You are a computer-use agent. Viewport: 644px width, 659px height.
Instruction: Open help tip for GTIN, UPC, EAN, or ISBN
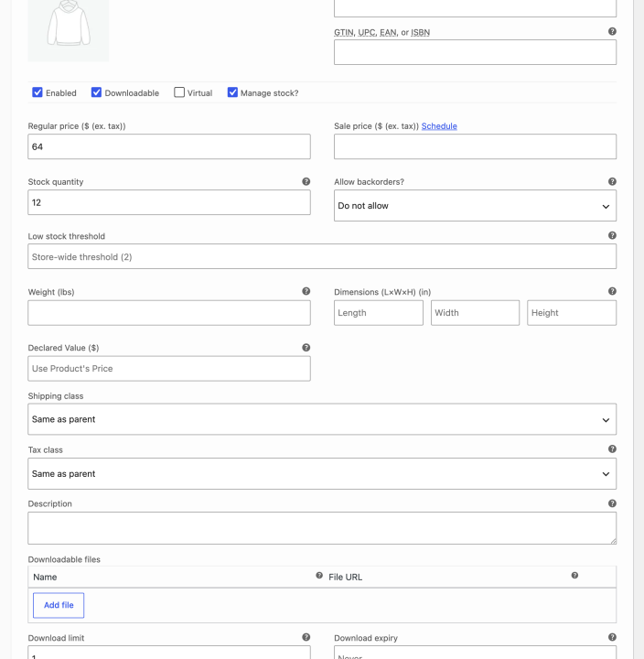click(x=612, y=31)
